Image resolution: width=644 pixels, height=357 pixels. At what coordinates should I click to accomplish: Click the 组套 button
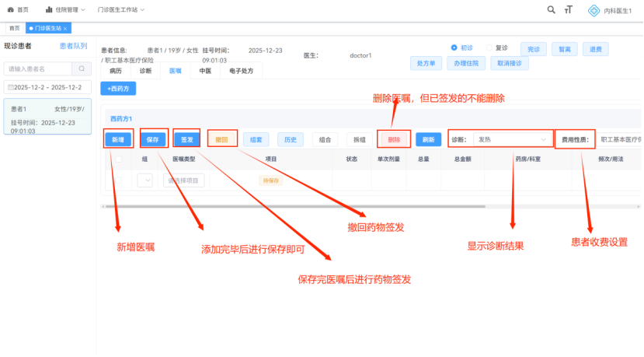coord(256,139)
